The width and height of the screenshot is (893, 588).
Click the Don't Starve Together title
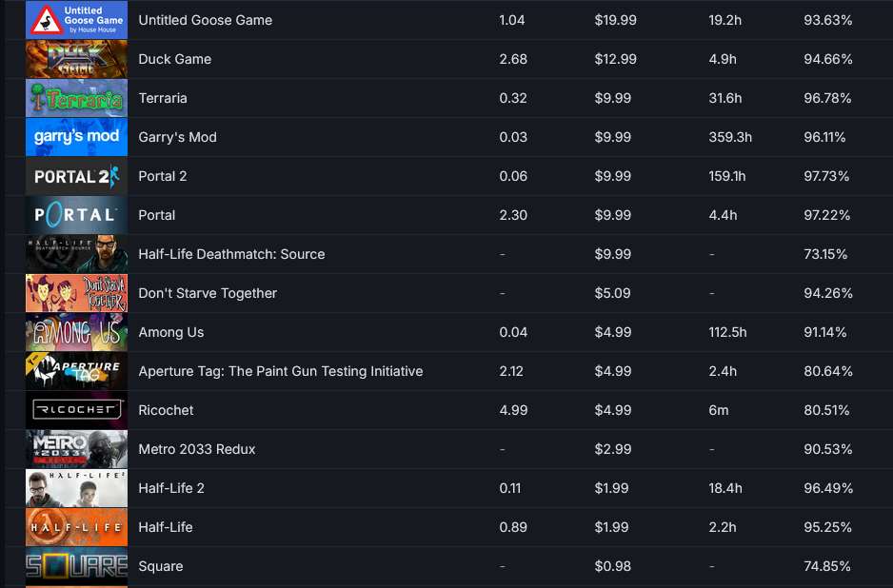pos(208,293)
